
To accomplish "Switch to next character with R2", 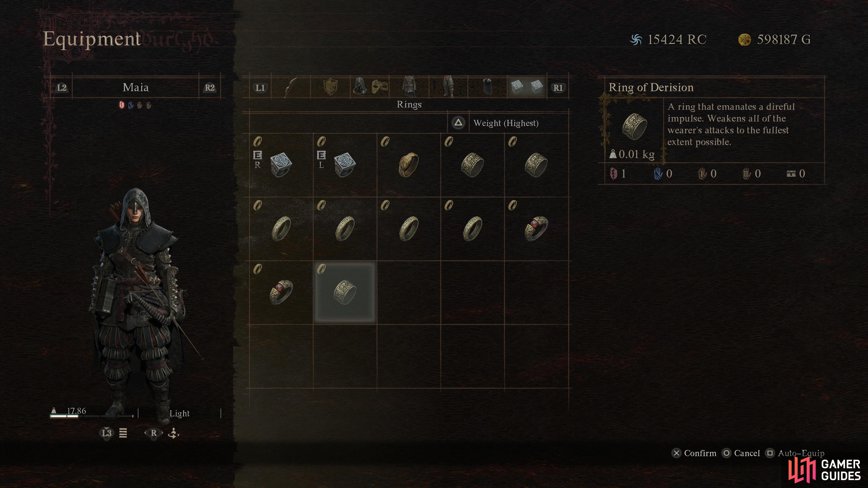I will coord(210,88).
